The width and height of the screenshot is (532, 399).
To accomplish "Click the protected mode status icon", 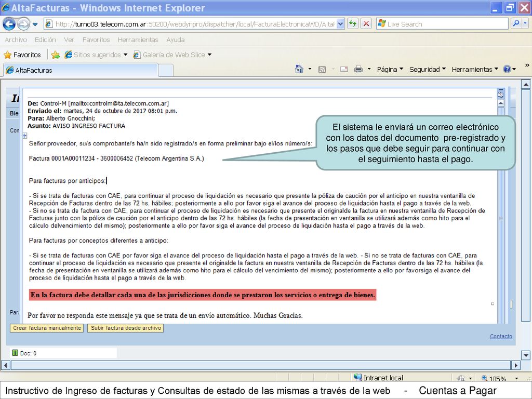I will pyautogui.click(x=461, y=378).
